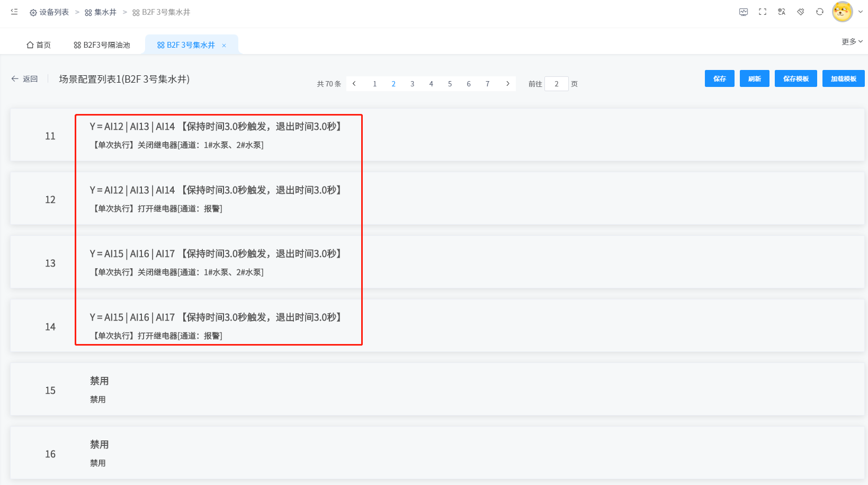
Task: Go to previous page arrow in pagination
Action: 354,84
